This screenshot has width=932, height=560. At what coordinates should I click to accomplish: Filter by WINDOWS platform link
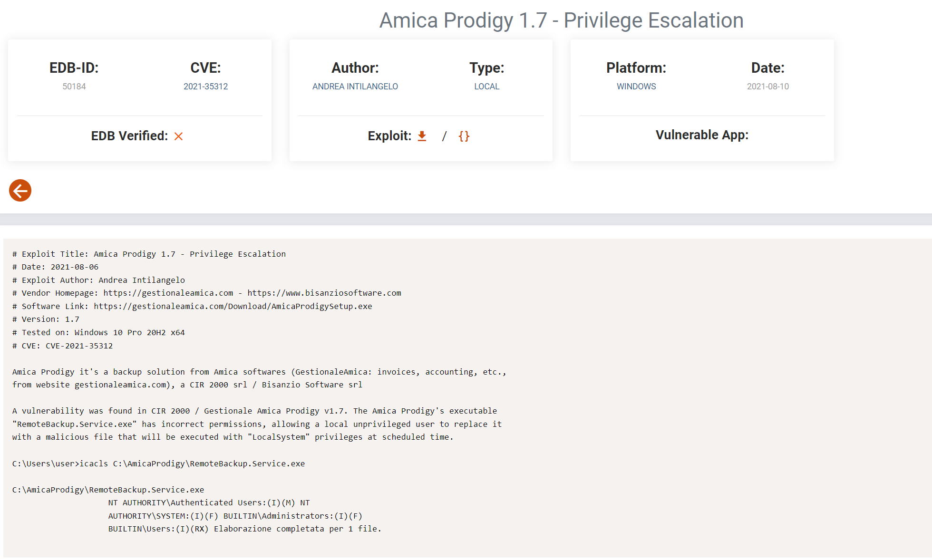pos(636,87)
